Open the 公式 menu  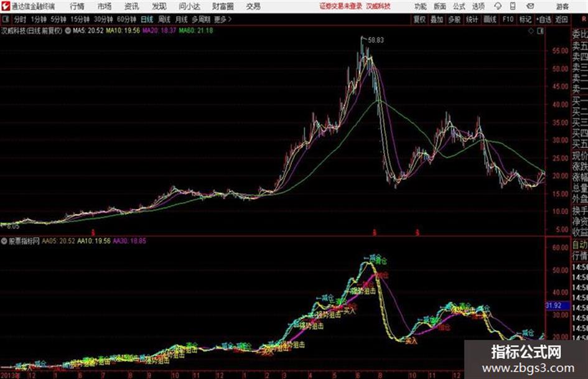(459, 6)
